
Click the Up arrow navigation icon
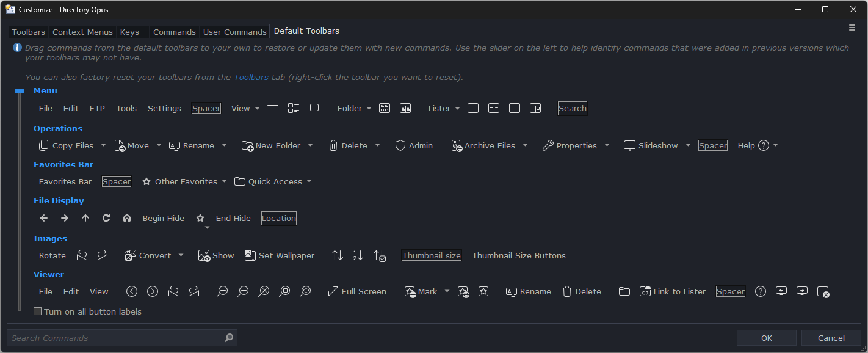(85, 218)
